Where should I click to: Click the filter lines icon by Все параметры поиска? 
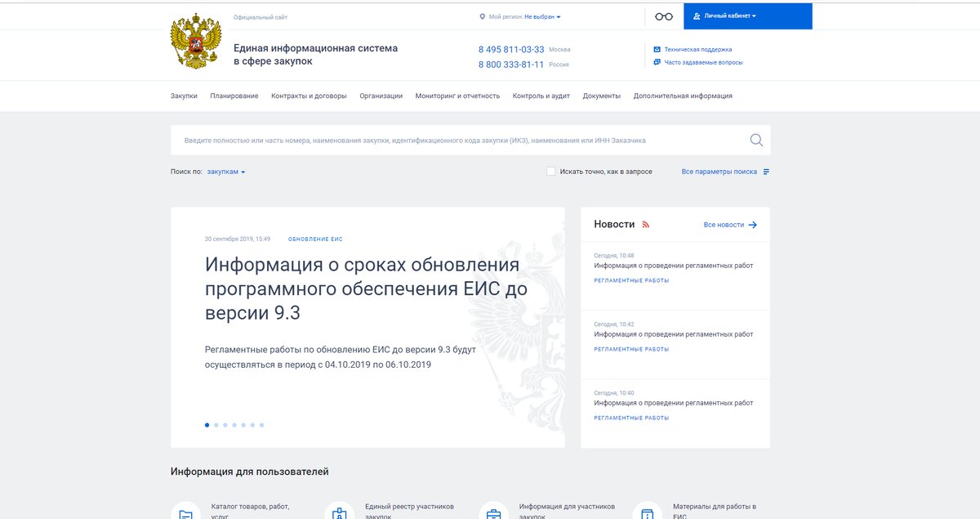(x=766, y=172)
